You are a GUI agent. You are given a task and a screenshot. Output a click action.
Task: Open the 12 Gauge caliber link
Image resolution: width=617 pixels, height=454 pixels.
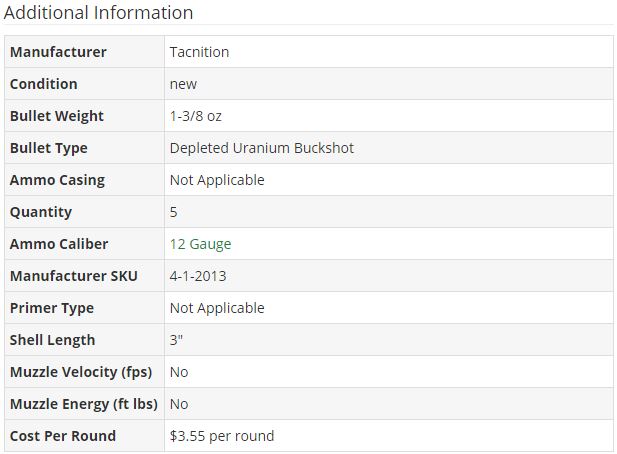[200, 244]
